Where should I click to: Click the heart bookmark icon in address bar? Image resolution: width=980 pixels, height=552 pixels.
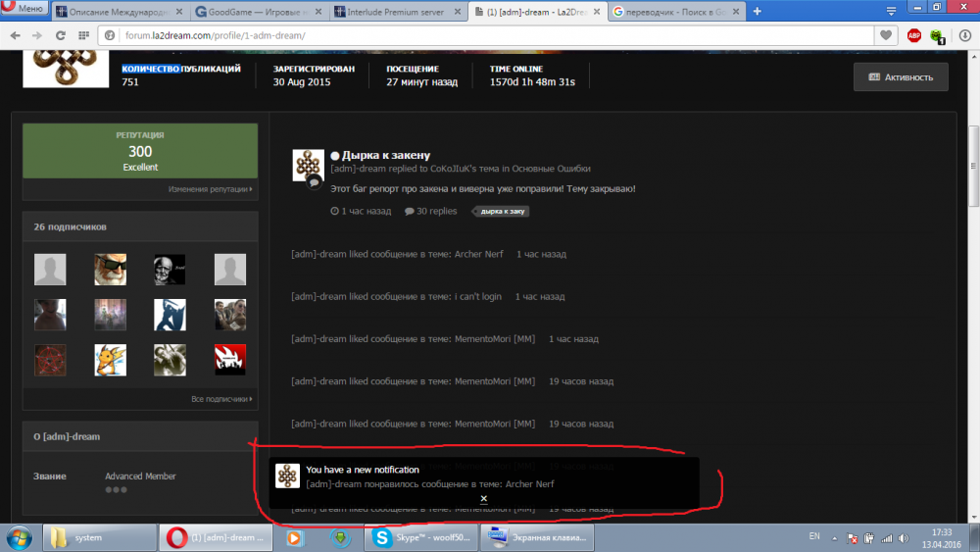[886, 35]
